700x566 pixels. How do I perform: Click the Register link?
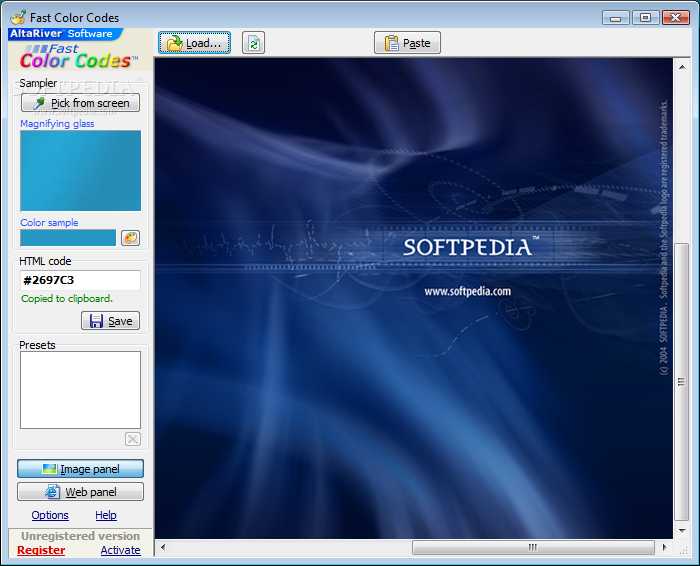point(41,550)
